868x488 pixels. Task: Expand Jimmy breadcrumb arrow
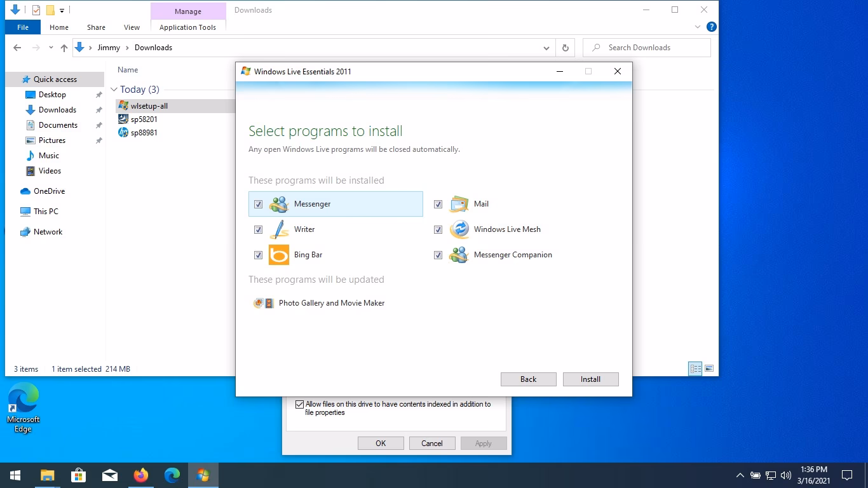pyautogui.click(x=127, y=48)
